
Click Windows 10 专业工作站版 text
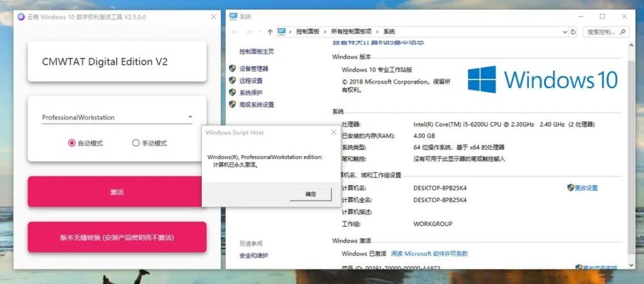377,70
